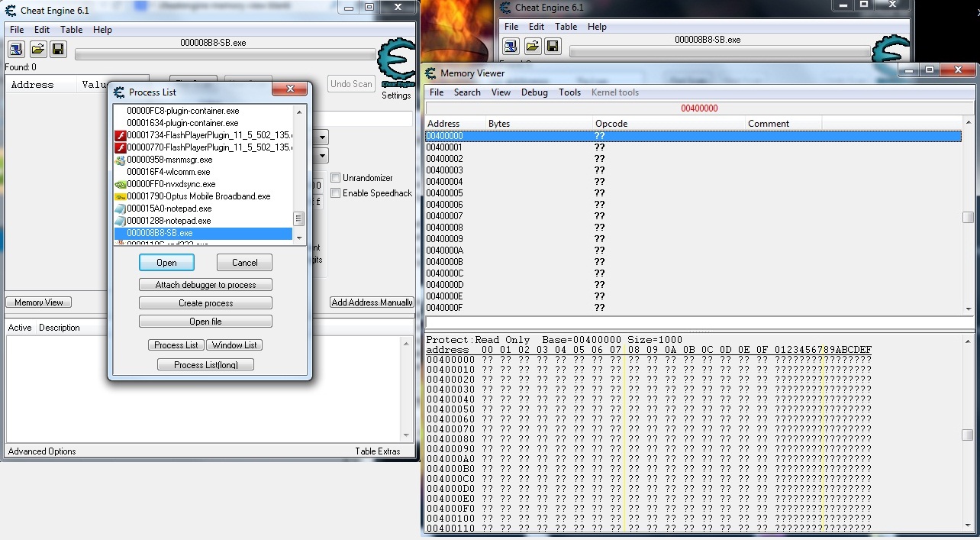Click the save floppy icon beside Found: 0
The image size is (980, 540).
(x=58, y=50)
